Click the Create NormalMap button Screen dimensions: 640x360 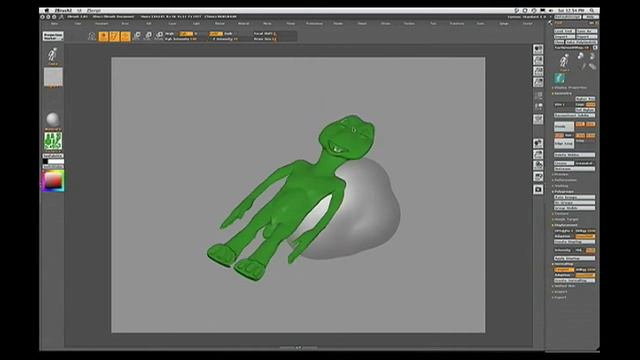click(x=574, y=281)
